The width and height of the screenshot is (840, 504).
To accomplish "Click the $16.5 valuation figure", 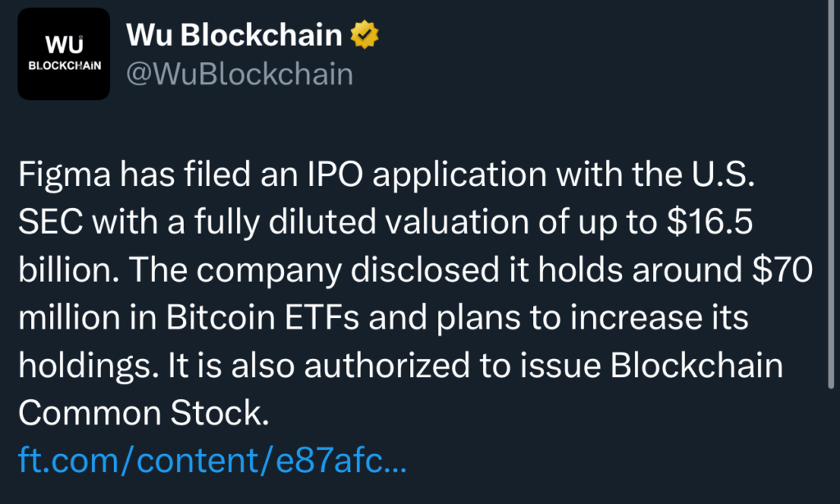I will tap(710, 221).
